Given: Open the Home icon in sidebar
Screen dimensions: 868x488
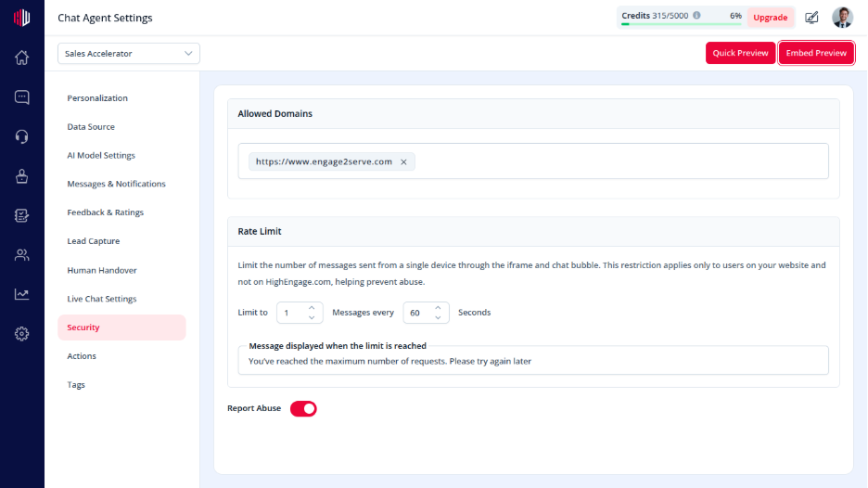Looking at the screenshot, I should tap(21, 58).
